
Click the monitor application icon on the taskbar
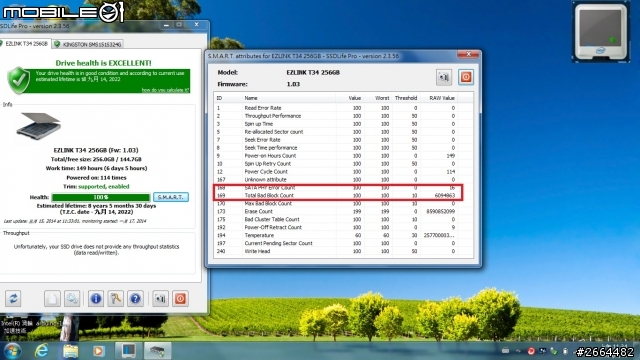(128, 351)
